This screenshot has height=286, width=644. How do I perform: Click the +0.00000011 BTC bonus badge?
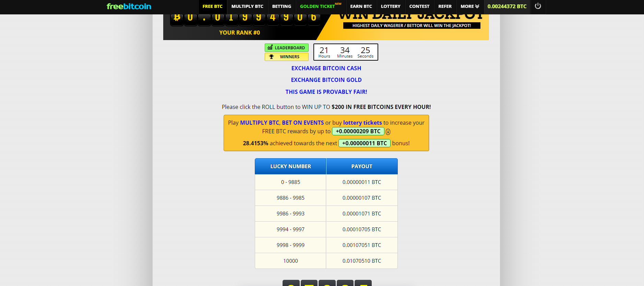pyautogui.click(x=365, y=143)
